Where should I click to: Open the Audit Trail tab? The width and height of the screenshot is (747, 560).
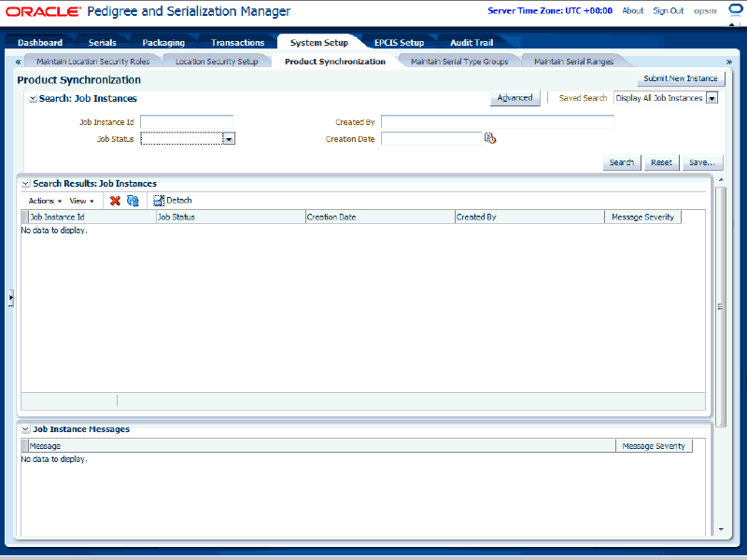coord(472,42)
